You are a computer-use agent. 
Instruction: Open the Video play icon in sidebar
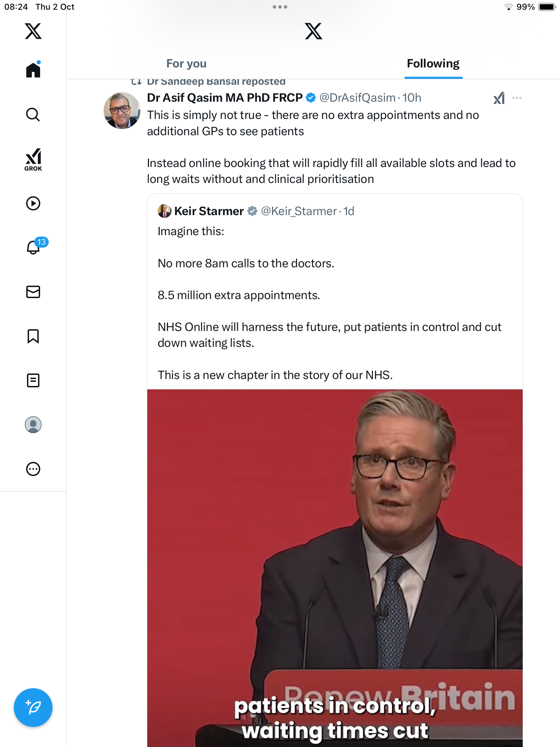pos(33,203)
